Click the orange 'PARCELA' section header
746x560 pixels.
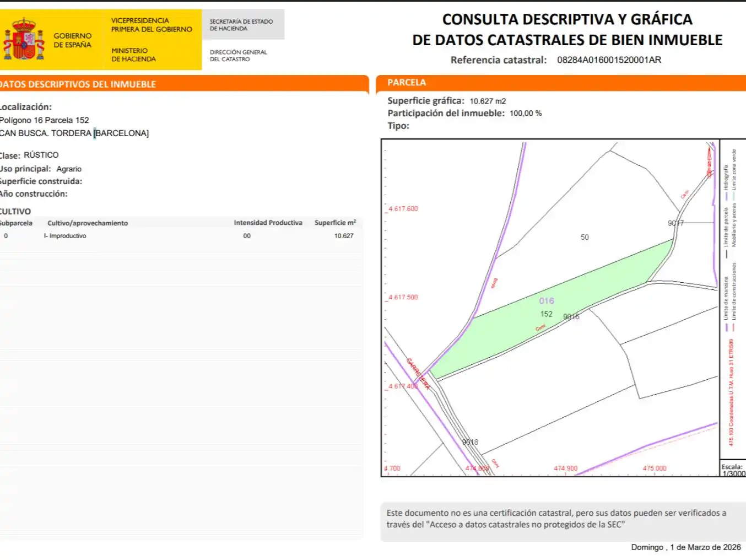tap(407, 83)
